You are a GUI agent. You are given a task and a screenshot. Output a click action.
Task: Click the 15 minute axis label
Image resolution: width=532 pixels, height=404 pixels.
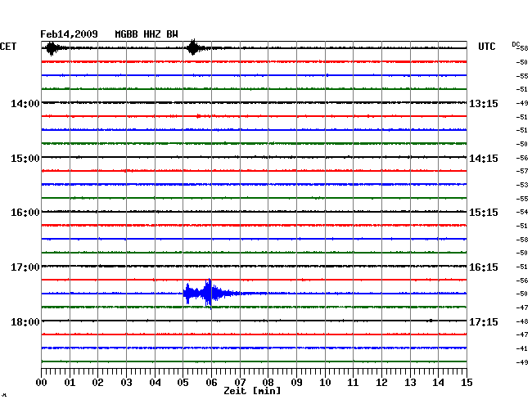[467, 382]
